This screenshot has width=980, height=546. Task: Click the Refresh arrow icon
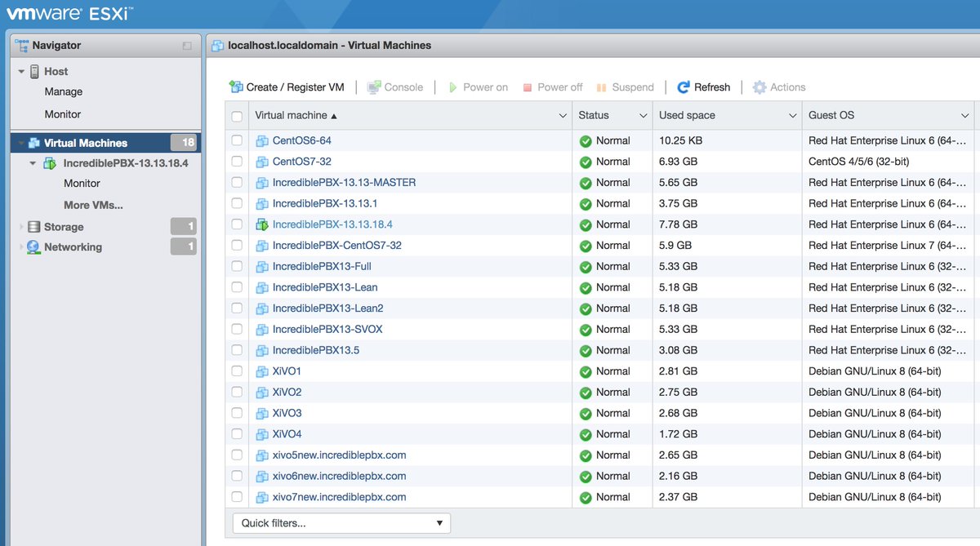click(x=684, y=87)
